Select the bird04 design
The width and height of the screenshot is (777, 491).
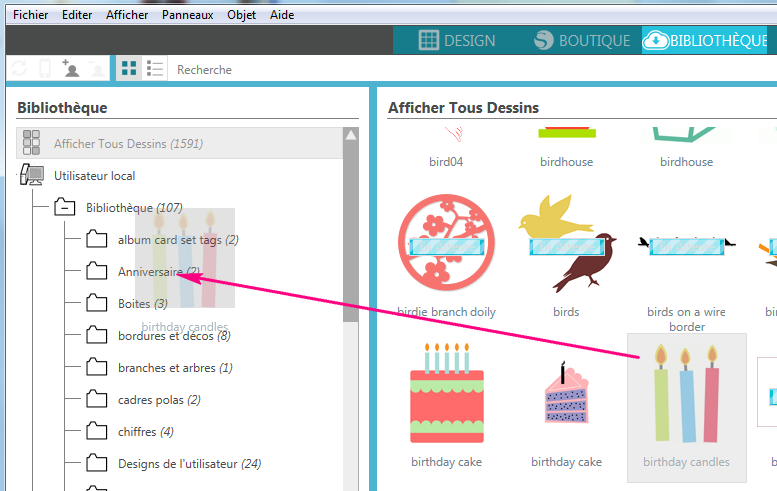tap(446, 148)
